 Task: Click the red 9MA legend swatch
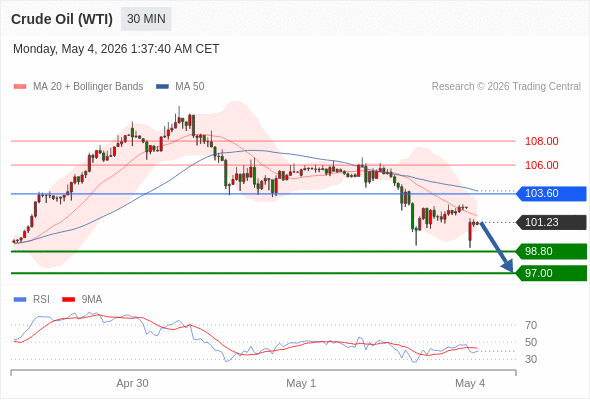click(x=68, y=300)
